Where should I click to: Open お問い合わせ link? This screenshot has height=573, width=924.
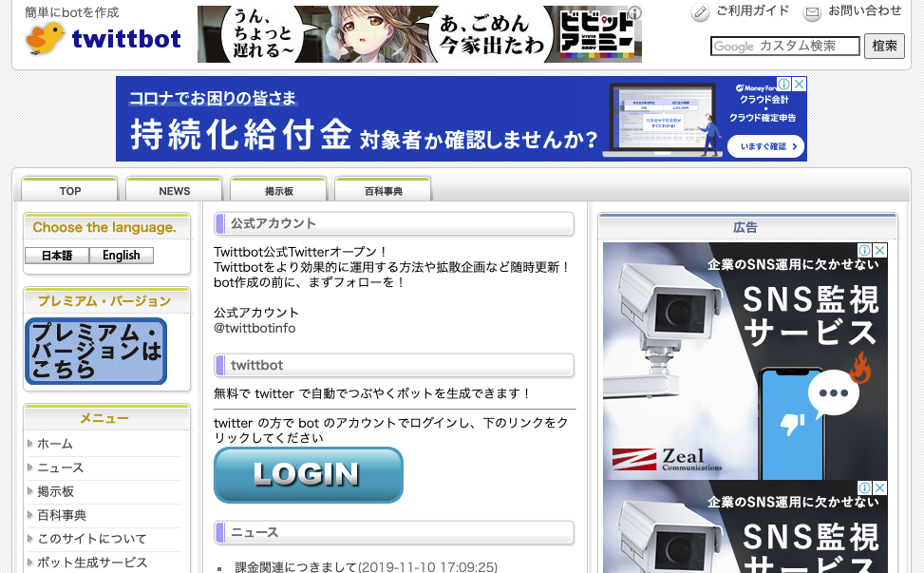point(864,10)
